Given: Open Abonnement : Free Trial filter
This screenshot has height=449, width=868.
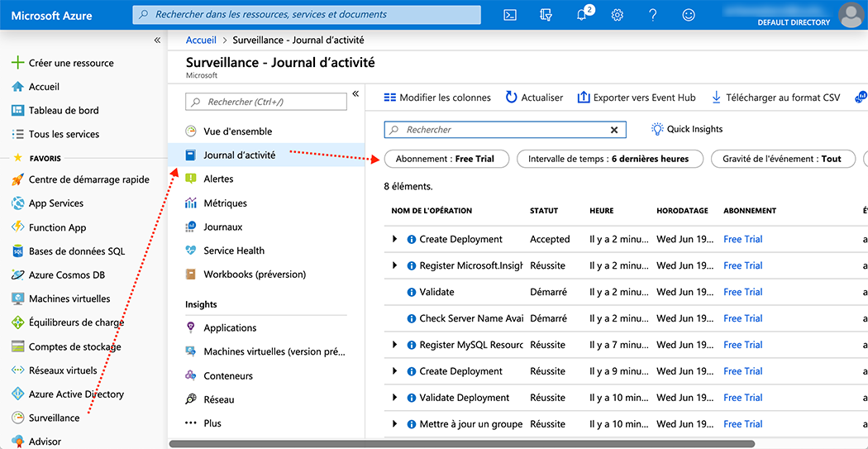Looking at the screenshot, I should 446,159.
